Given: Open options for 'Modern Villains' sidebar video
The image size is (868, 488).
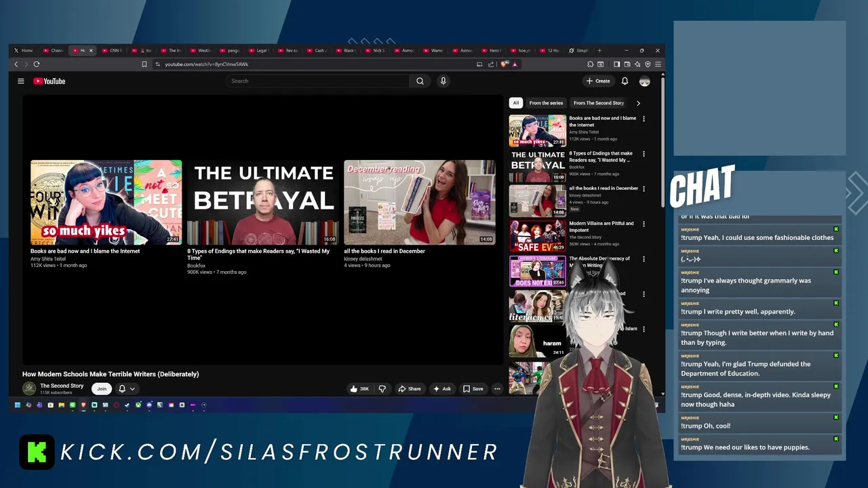Looking at the screenshot, I should tap(644, 224).
